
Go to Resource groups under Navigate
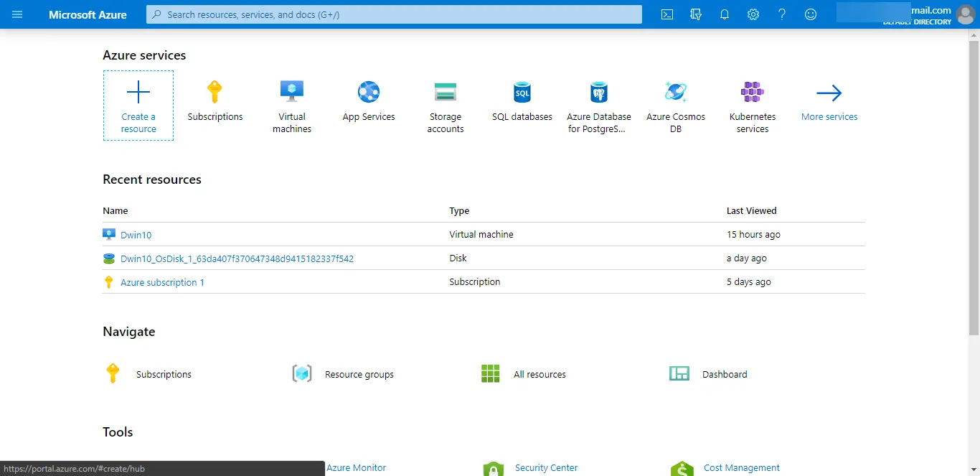click(x=359, y=374)
